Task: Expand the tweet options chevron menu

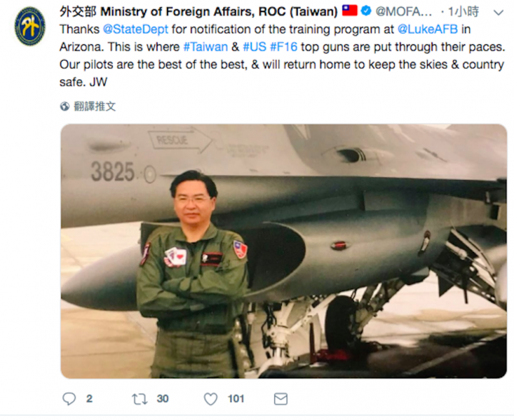Action: 498,13
